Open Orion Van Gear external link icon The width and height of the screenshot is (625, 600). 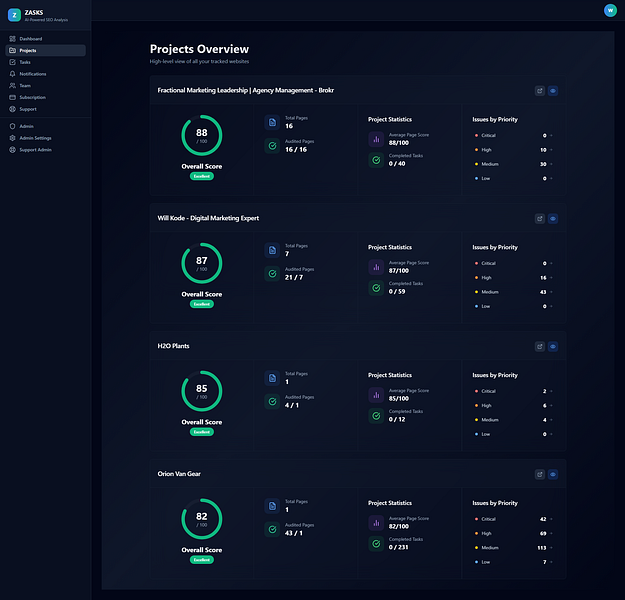pyautogui.click(x=540, y=474)
